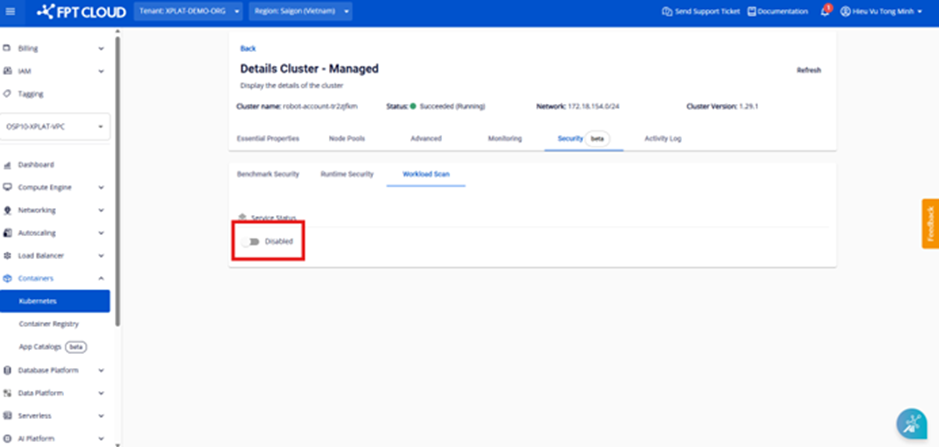
Task: Click the Send Support Ticket icon
Action: pyautogui.click(x=667, y=12)
